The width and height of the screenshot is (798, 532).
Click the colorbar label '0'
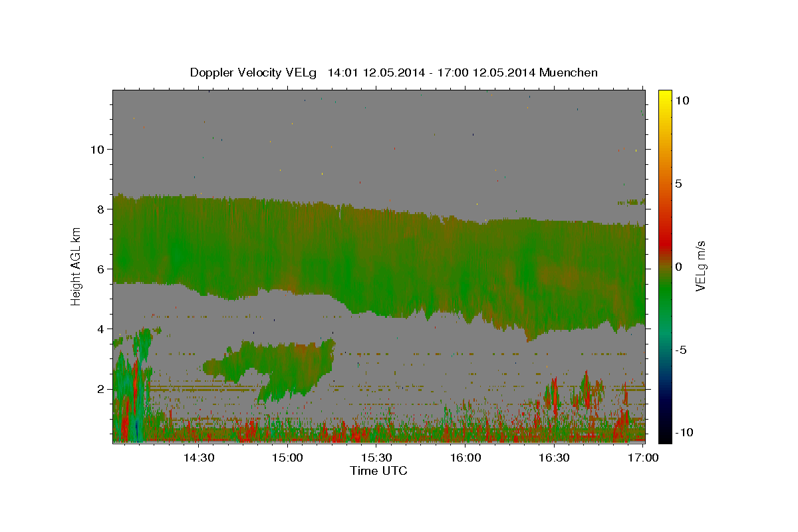pyautogui.click(x=678, y=267)
